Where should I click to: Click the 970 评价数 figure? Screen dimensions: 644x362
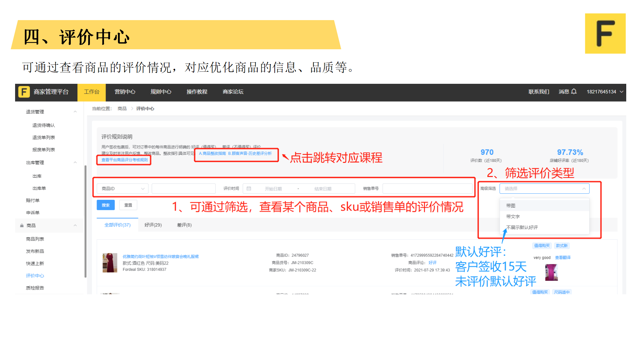pyautogui.click(x=487, y=152)
